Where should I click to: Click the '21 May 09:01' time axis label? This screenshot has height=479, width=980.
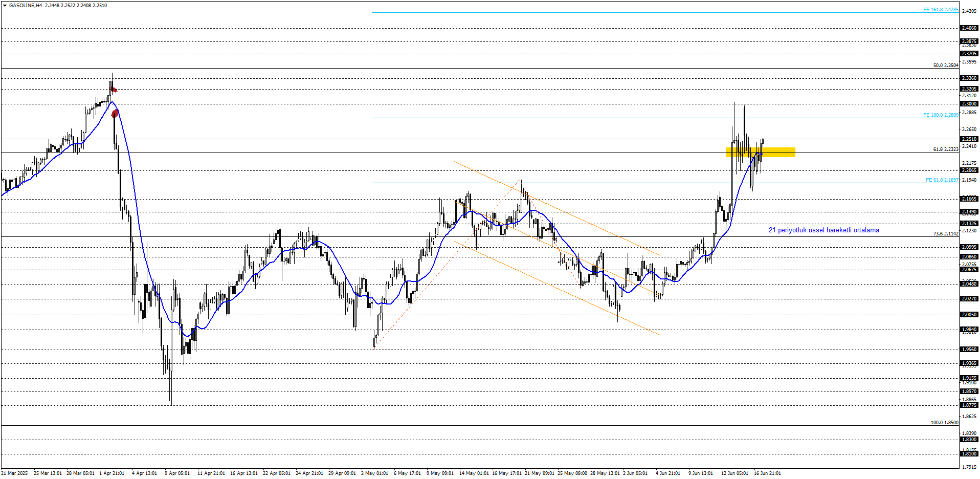point(539,473)
